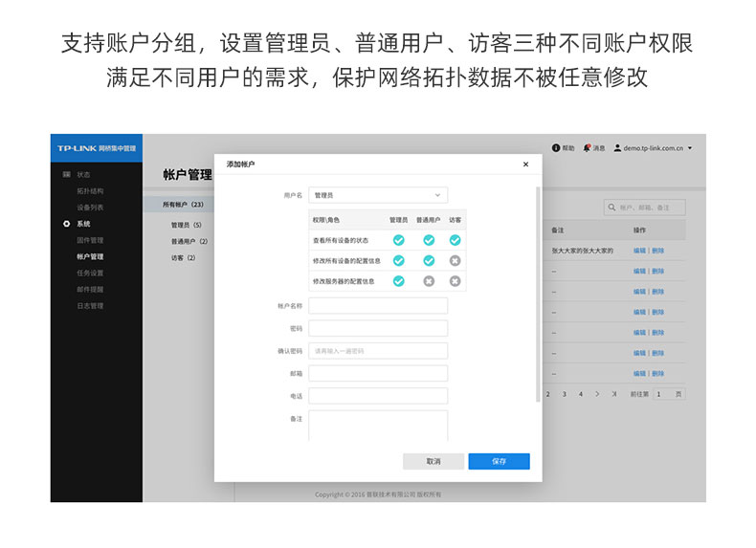Select 管理员 (5) group
The height and width of the screenshot is (548, 756).
[187, 225]
